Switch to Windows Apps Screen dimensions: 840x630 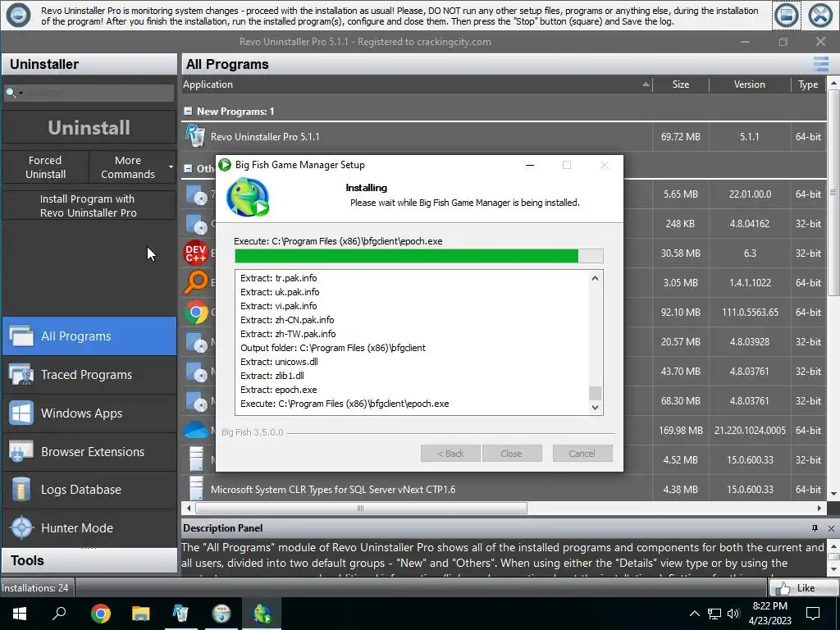coord(89,413)
